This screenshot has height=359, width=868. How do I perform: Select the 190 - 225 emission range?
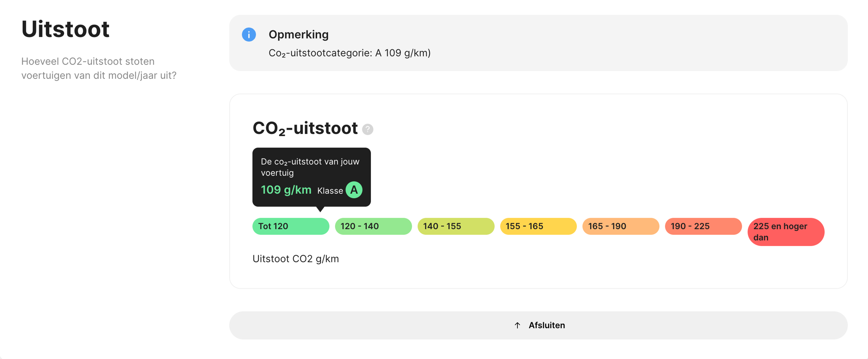pyautogui.click(x=703, y=226)
